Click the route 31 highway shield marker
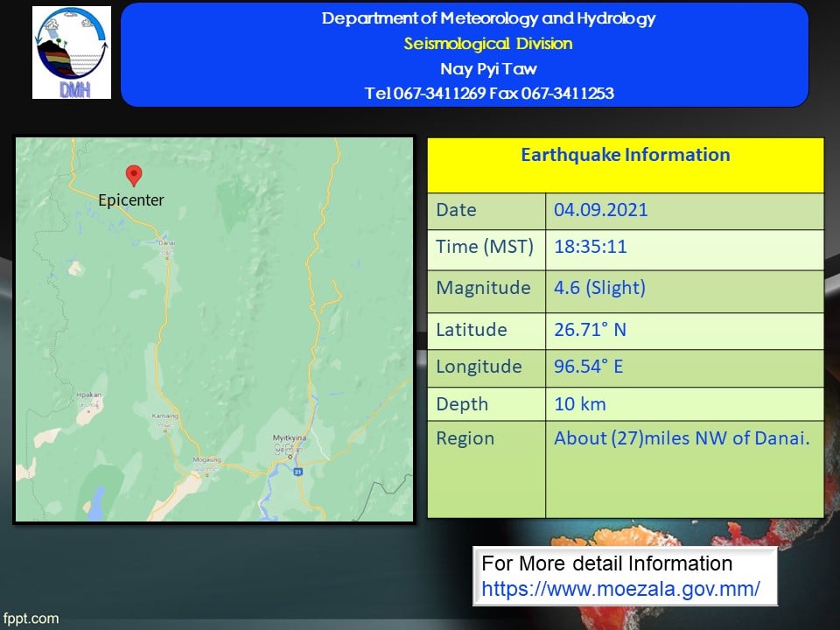The width and height of the screenshot is (840, 630). (297, 472)
